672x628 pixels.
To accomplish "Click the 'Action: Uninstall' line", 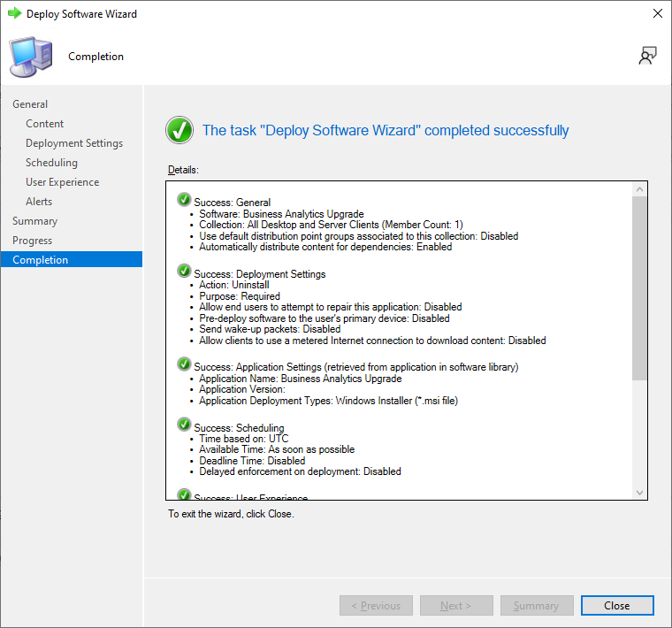I will pos(234,285).
